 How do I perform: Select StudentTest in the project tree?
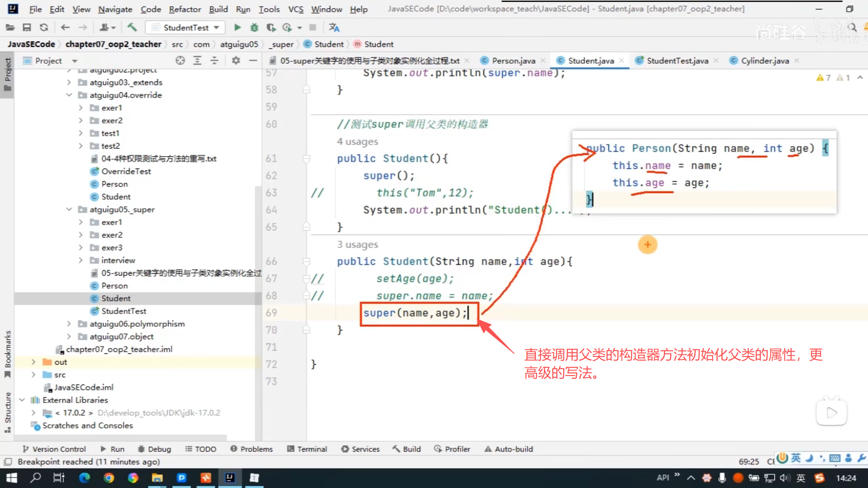123,311
